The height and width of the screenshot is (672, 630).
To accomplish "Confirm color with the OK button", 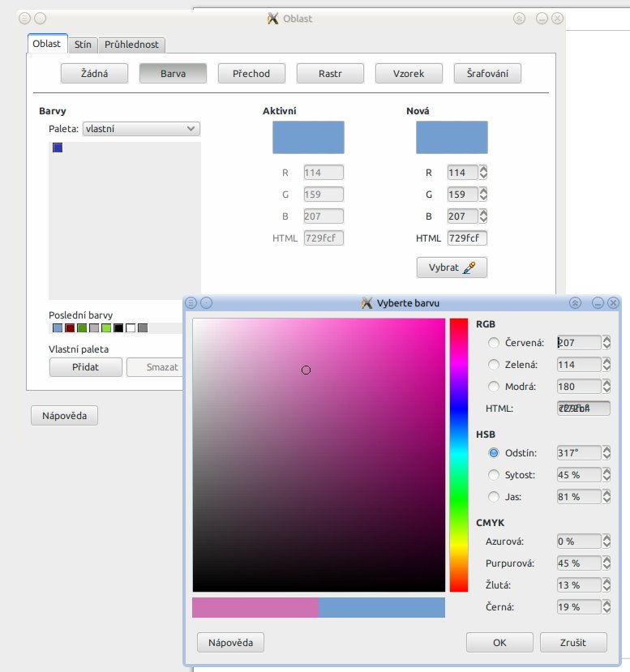I will click(499, 643).
